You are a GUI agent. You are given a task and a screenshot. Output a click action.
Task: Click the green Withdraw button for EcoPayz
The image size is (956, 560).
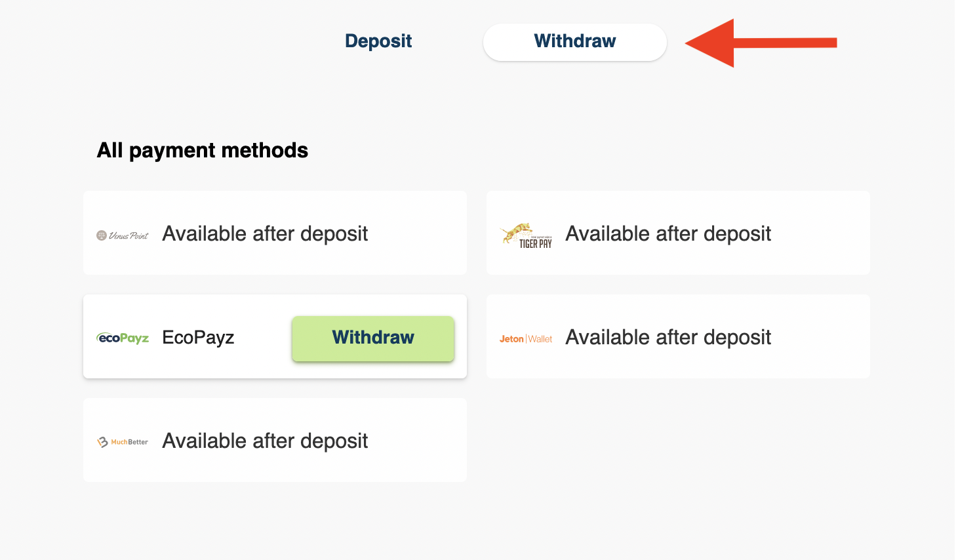tap(373, 338)
